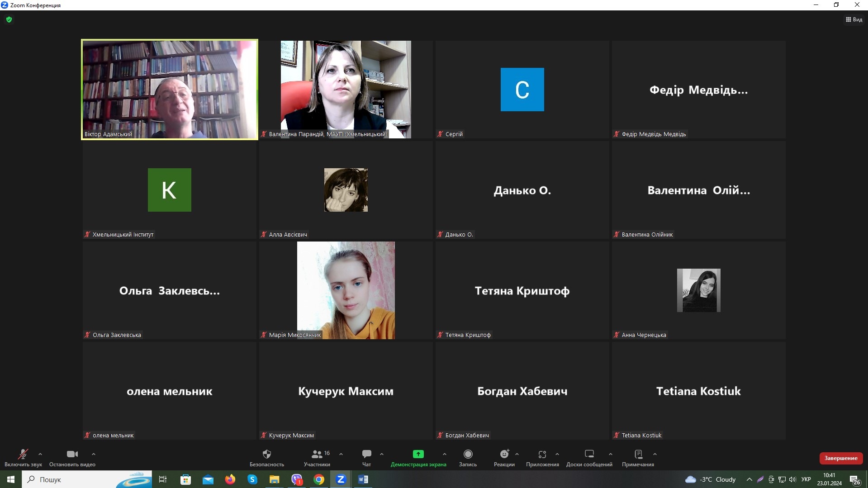Click the Федір Медвідь Медвідь name label
Image resolution: width=868 pixels, height=488 pixels.
pos(654,134)
